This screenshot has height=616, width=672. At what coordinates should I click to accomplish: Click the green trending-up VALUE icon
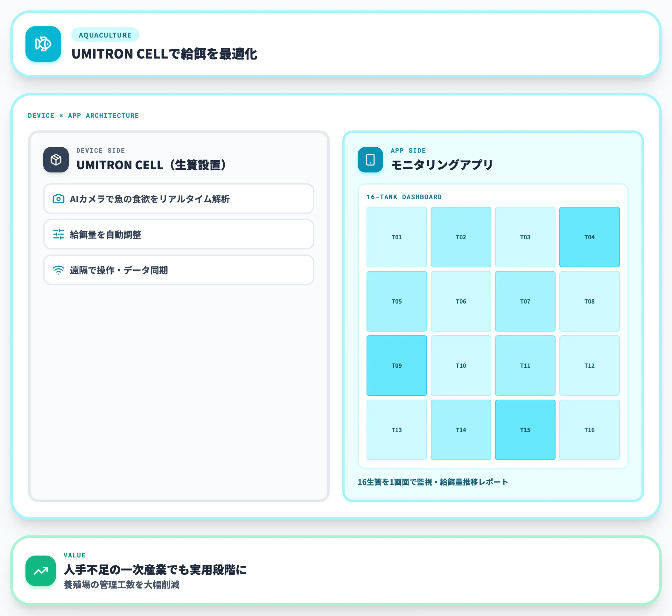[41, 571]
